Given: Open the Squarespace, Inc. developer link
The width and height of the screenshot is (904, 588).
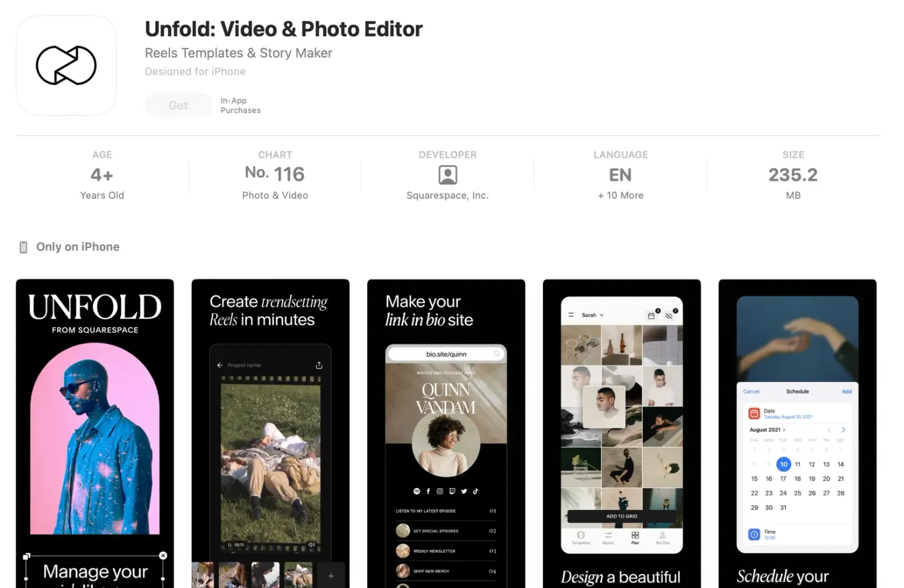Looking at the screenshot, I should click(448, 195).
